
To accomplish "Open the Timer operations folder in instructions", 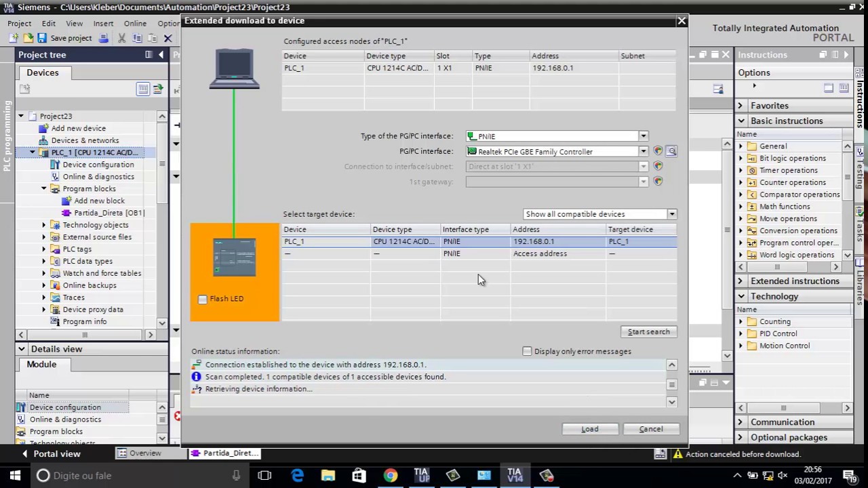I will click(x=788, y=170).
